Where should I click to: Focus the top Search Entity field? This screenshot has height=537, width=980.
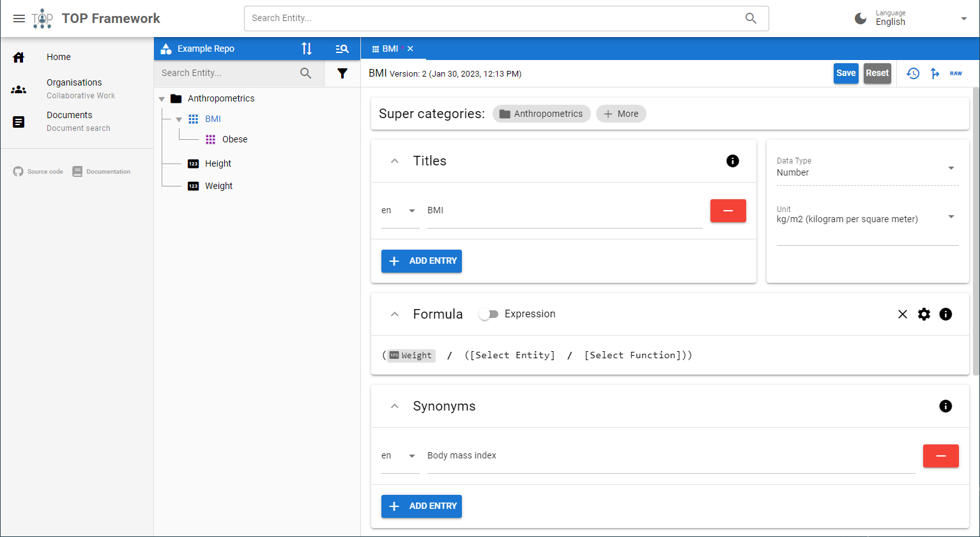493,19
